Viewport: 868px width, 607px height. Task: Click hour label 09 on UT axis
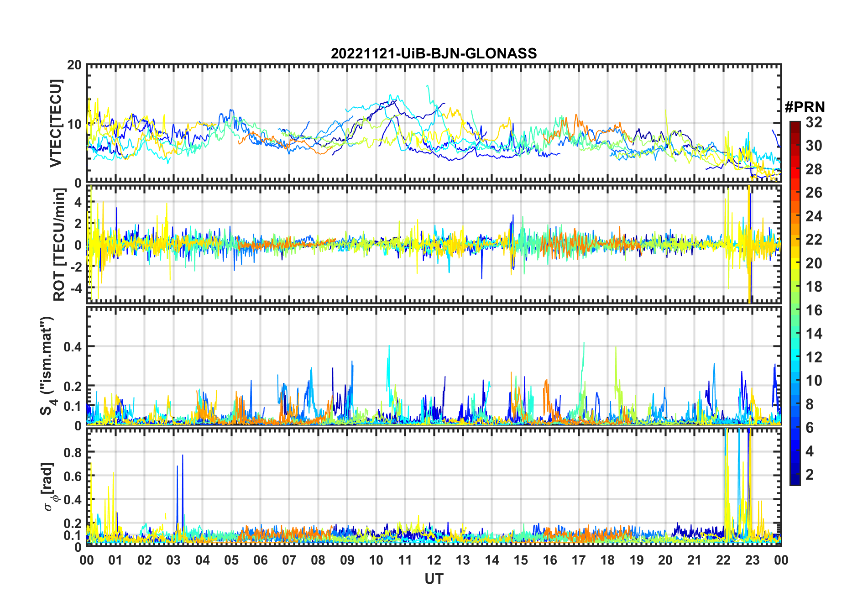click(x=347, y=560)
